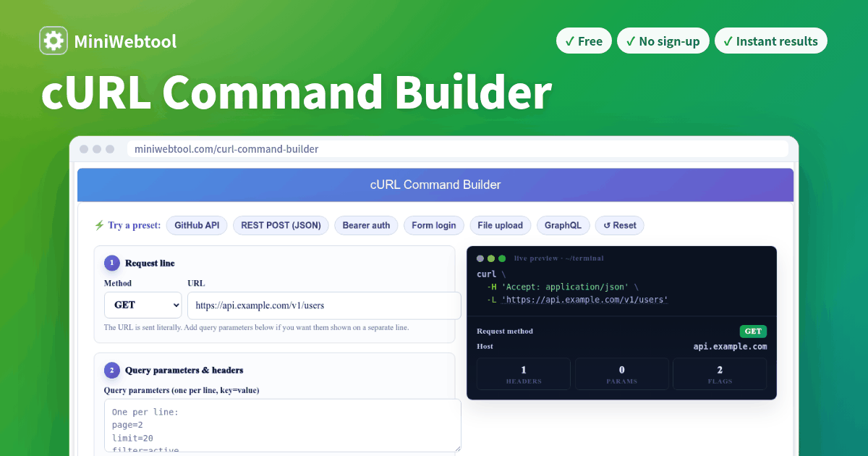Click the MiniWebtool gear logo icon
The image size is (868, 456).
[54, 41]
